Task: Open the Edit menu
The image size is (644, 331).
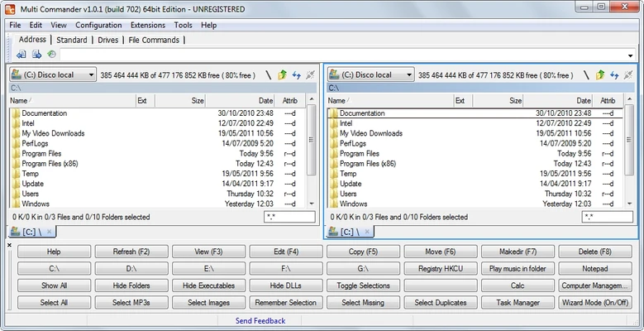Action: [x=36, y=25]
